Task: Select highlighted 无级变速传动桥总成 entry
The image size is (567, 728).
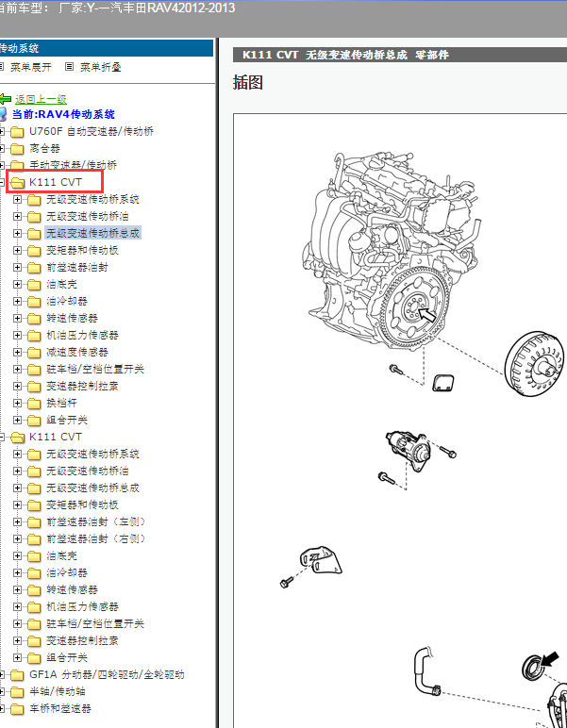Action: [x=92, y=233]
